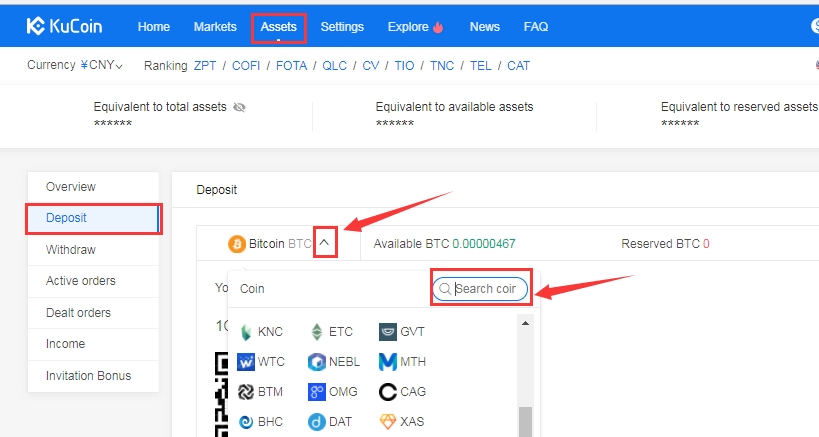Screen dimensions: 819x437
Task: Select the XAS coin icon
Action: 388,422
